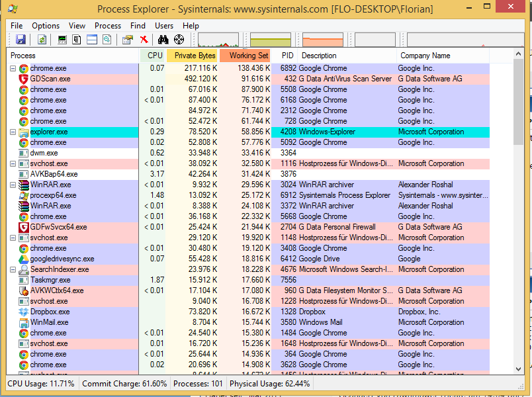532x397 pixels.
Task: Select the Taskmgr.exe process row
Action: [248, 281]
